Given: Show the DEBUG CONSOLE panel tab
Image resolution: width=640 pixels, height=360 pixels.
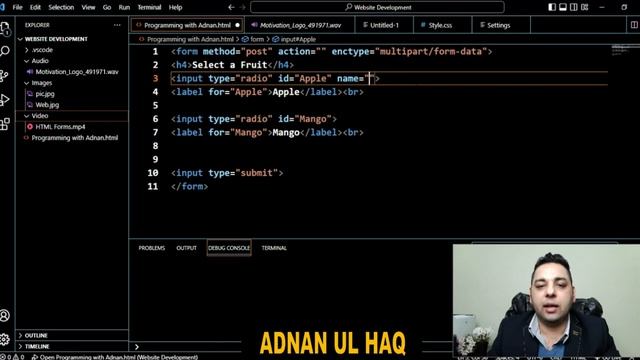Looking at the screenshot, I should [229, 248].
